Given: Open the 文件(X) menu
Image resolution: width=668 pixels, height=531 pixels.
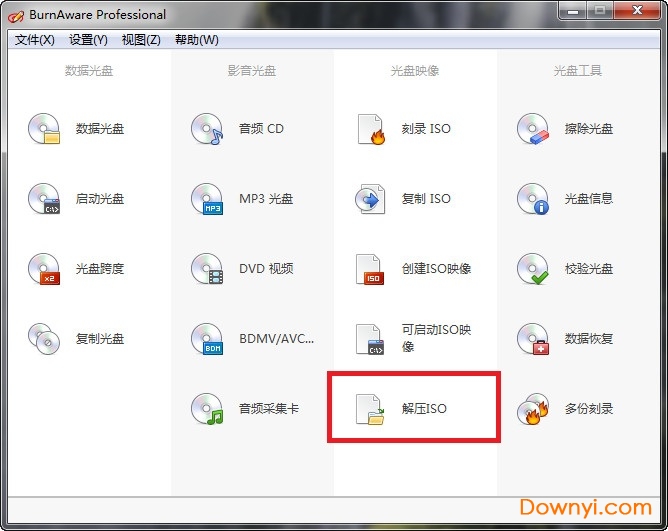Looking at the screenshot, I should (x=35, y=40).
